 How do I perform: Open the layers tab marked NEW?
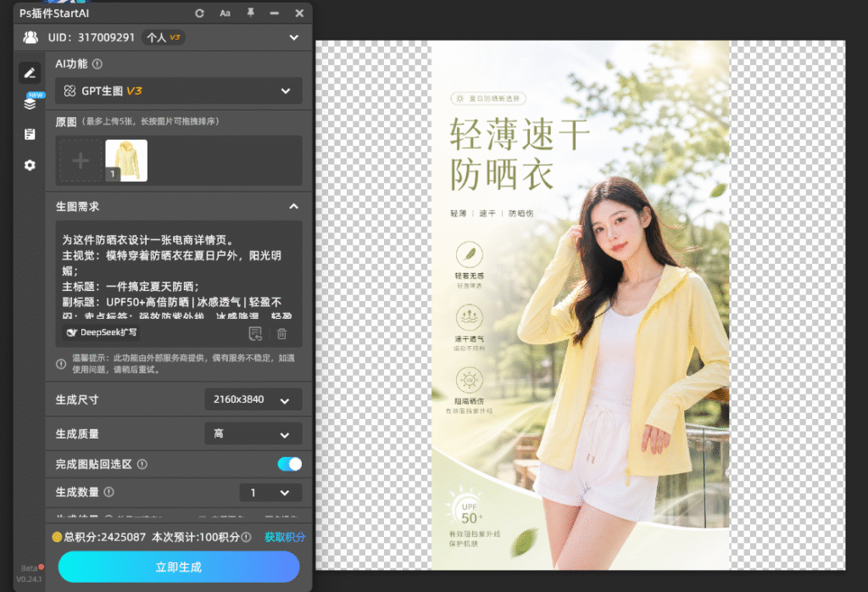tap(31, 103)
